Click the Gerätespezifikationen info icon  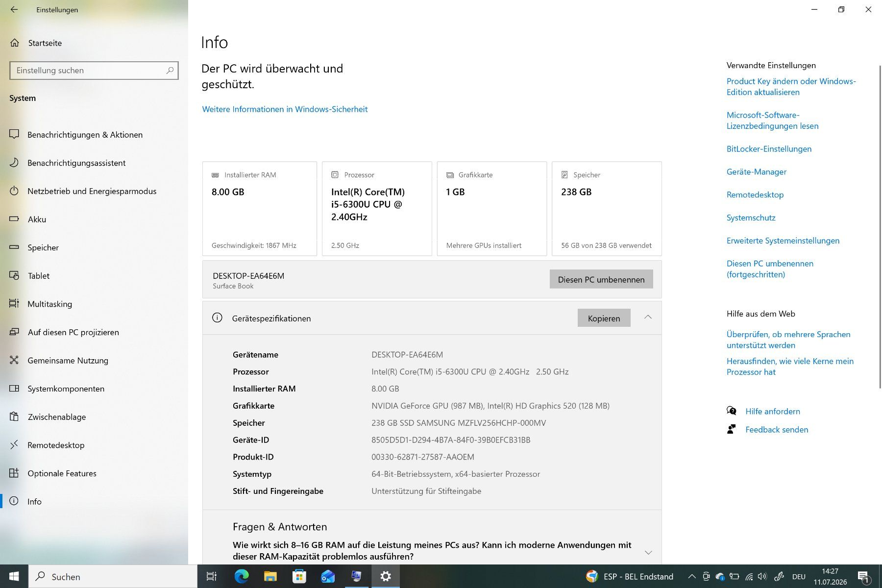point(217,318)
